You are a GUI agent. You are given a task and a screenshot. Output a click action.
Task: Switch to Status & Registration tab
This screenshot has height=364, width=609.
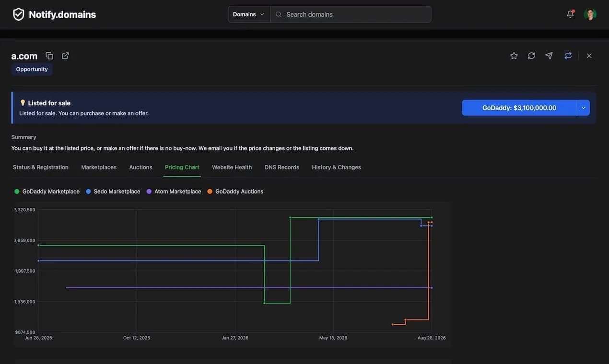click(41, 167)
